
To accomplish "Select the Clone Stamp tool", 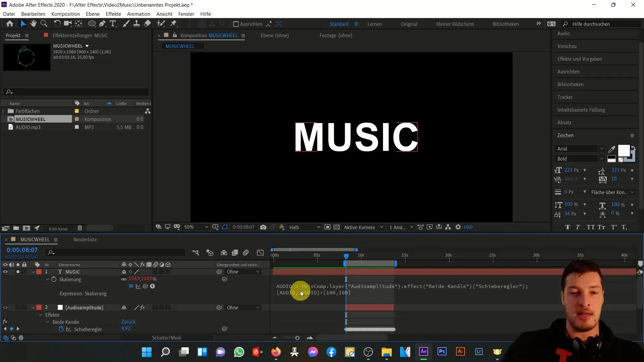I will [137, 24].
